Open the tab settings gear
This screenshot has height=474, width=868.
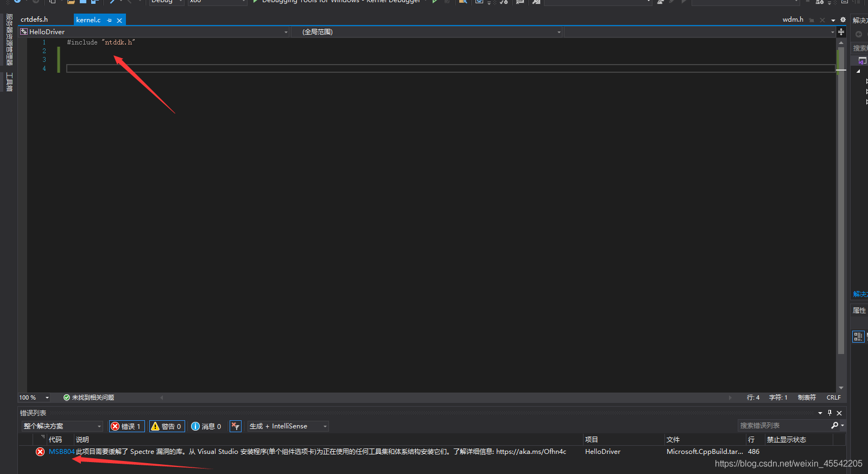pyautogui.click(x=843, y=20)
